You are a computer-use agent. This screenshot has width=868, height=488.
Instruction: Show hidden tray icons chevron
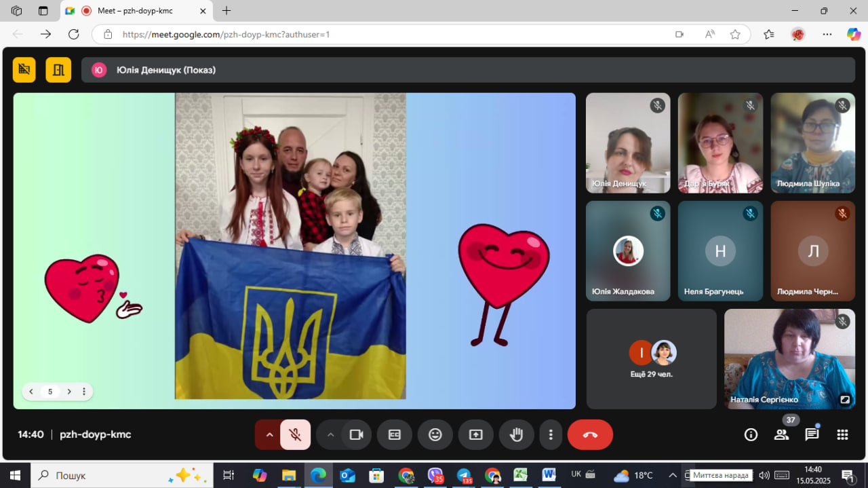coord(672,475)
